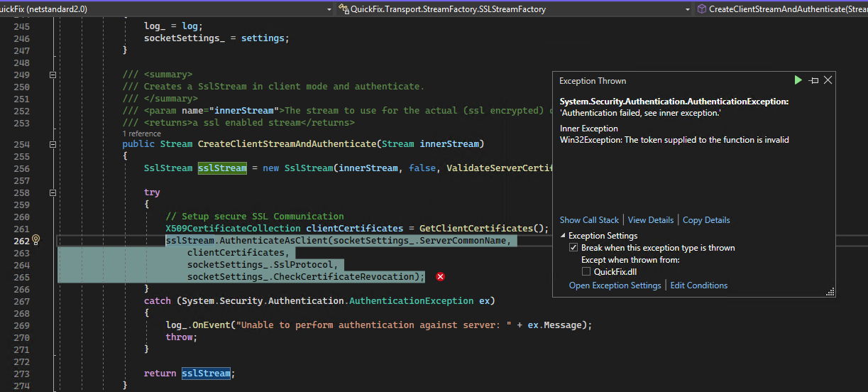Close the Exception Thrown popup
The width and height of the screenshot is (868, 392).
click(828, 80)
